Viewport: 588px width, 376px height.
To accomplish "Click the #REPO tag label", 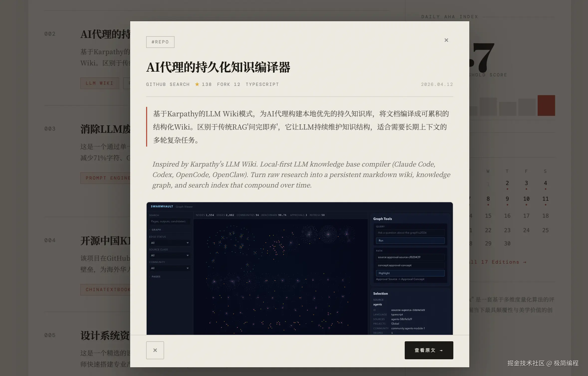I will coord(160,42).
